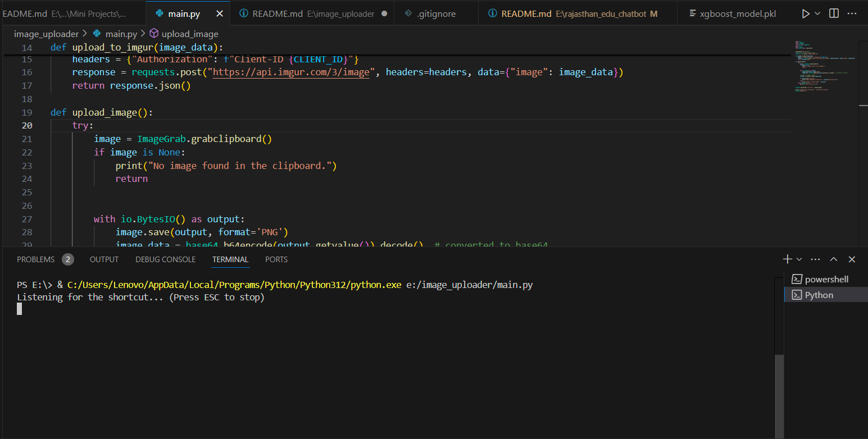Viewport: 868px width, 439px height.
Task: Split the editor right
Action: coord(834,13)
